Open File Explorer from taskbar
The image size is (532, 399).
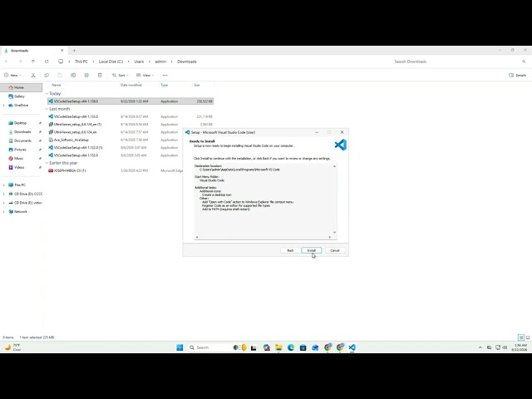coord(278,347)
